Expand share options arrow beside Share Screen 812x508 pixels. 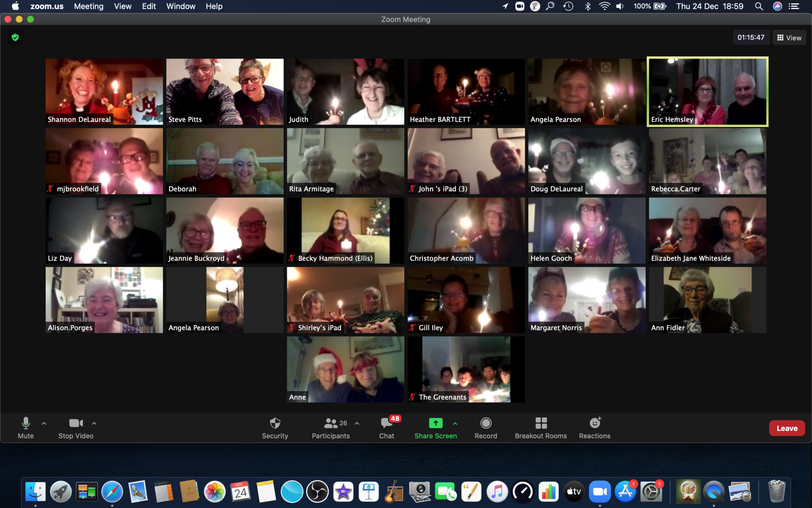pyautogui.click(x=455, y=423)
